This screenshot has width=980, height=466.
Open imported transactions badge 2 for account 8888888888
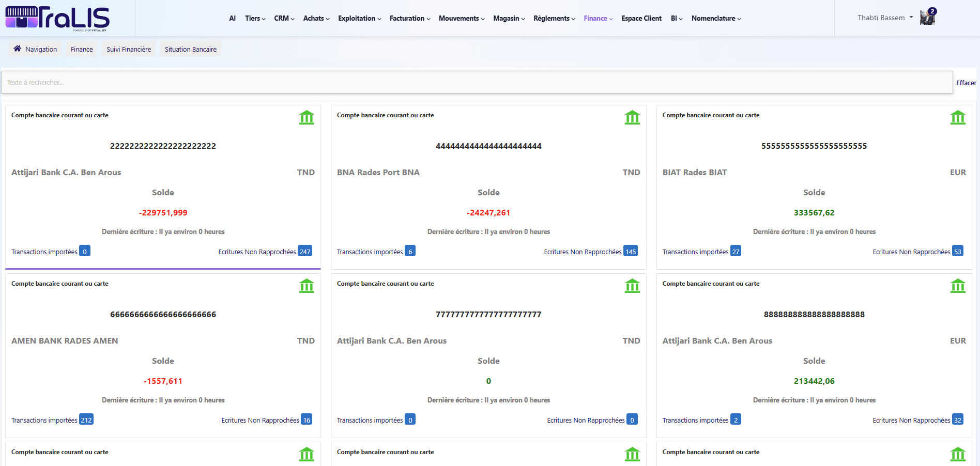736,420
